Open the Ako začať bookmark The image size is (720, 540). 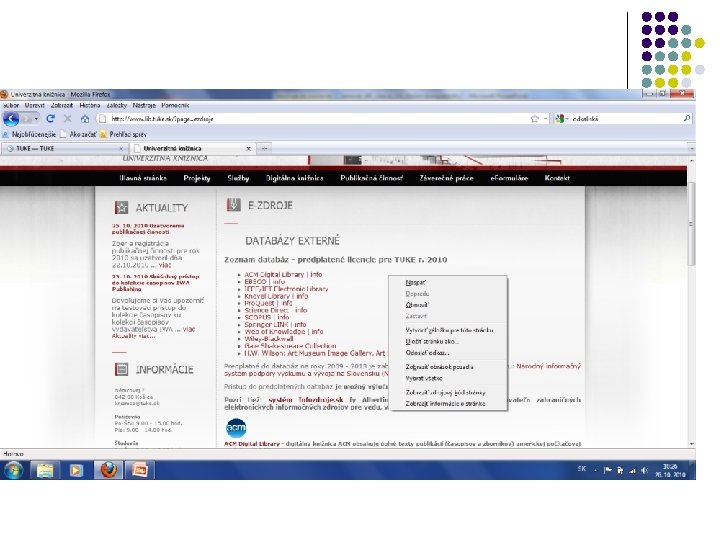pos(79,135)
